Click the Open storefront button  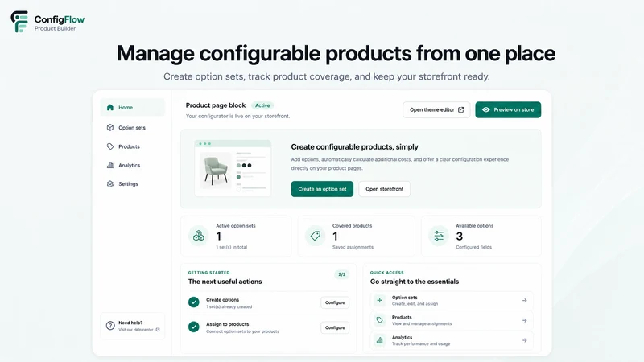tap(385, 189)
